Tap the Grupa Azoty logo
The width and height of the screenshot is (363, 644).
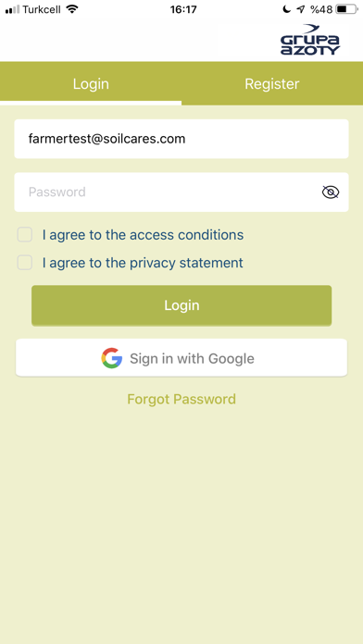tap(310, 40)
